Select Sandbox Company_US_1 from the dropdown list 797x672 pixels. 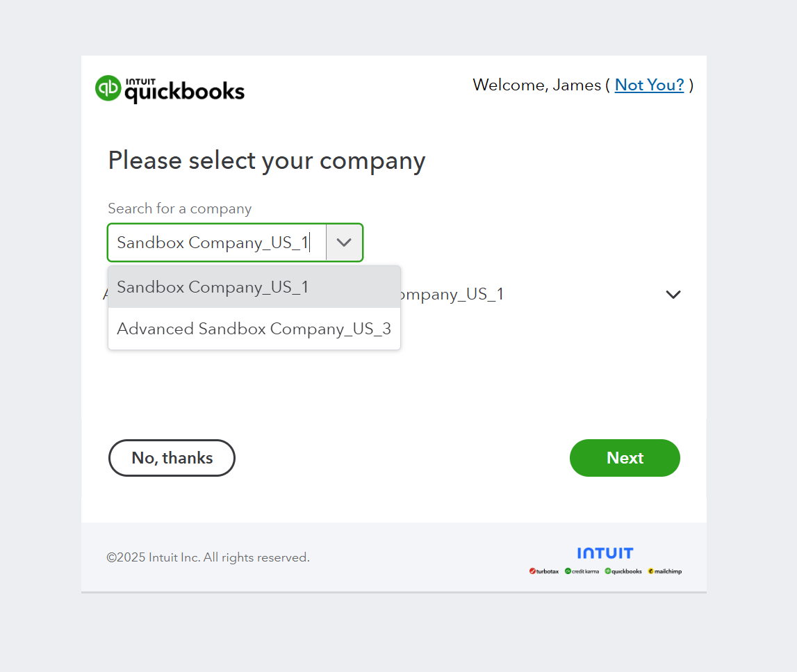coord(213,287)
